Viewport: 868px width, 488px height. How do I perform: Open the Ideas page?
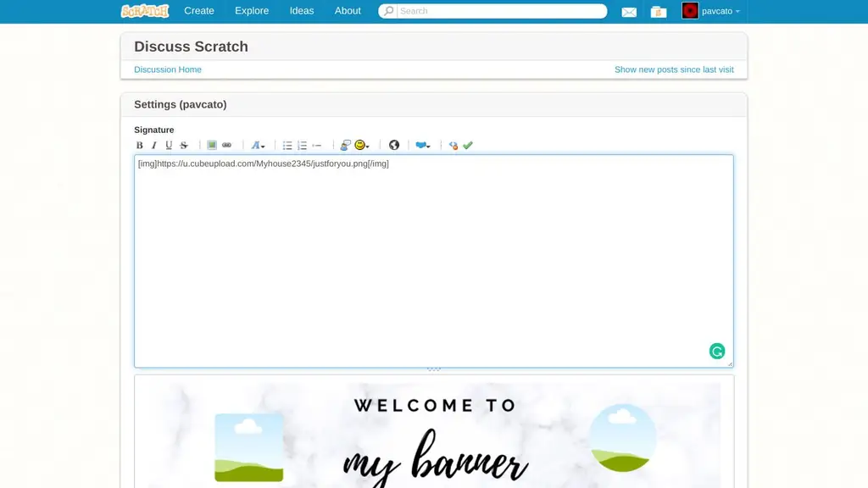[302, 11]
